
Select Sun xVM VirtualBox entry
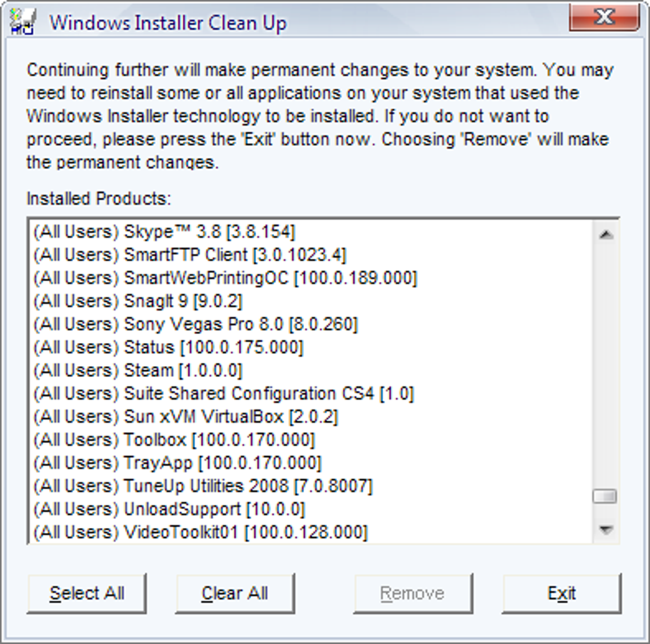(x=311, y=417)
